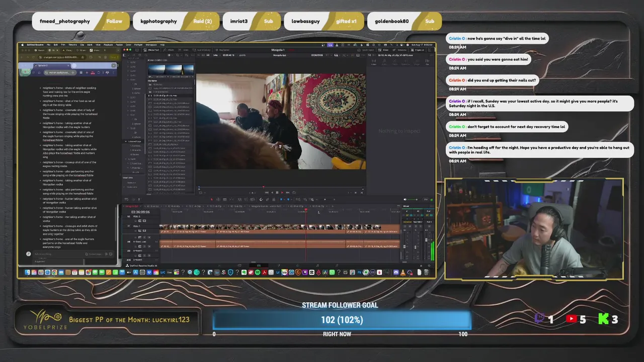Open the Fairlight menu

(138, 45)
